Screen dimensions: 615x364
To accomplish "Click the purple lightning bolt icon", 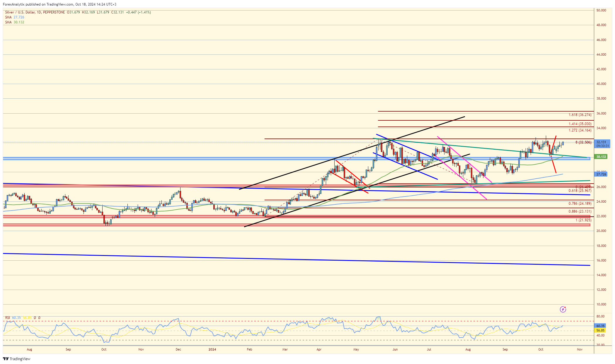I will coord(563,309).
